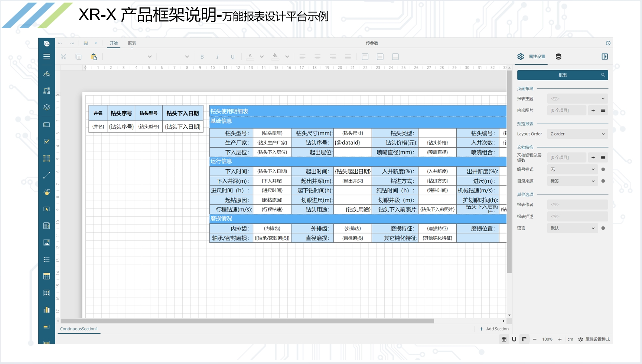Toggle grid display in status bar
Viewport: 642px width, 364px height.
504,339
